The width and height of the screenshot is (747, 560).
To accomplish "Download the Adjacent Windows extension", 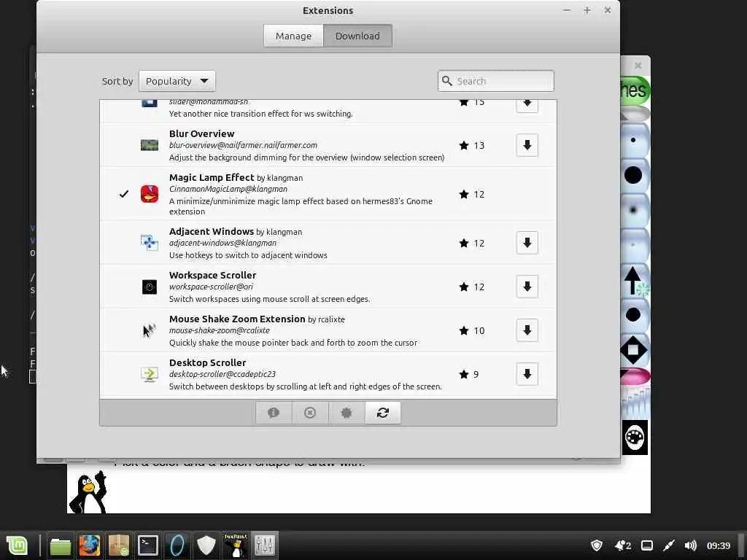I will tap(527, 243).
